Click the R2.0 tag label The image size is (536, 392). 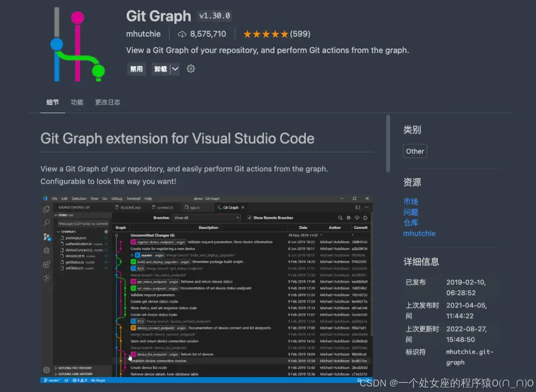coord(138,268)
